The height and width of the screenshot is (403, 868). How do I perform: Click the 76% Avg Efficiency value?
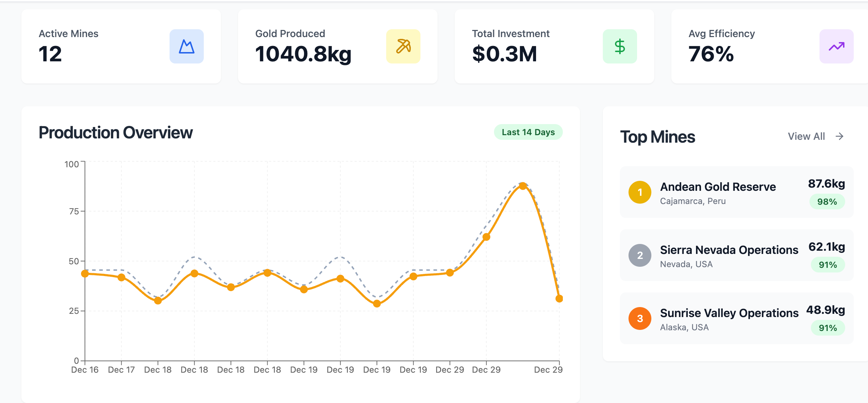[x=711, y=54]
